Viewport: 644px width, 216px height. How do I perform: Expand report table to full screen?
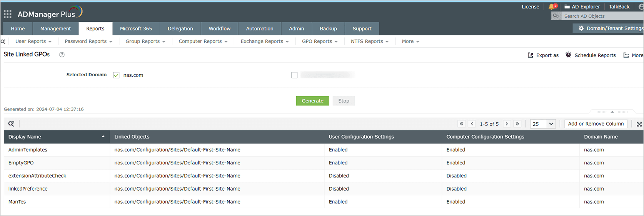[639, 124]
